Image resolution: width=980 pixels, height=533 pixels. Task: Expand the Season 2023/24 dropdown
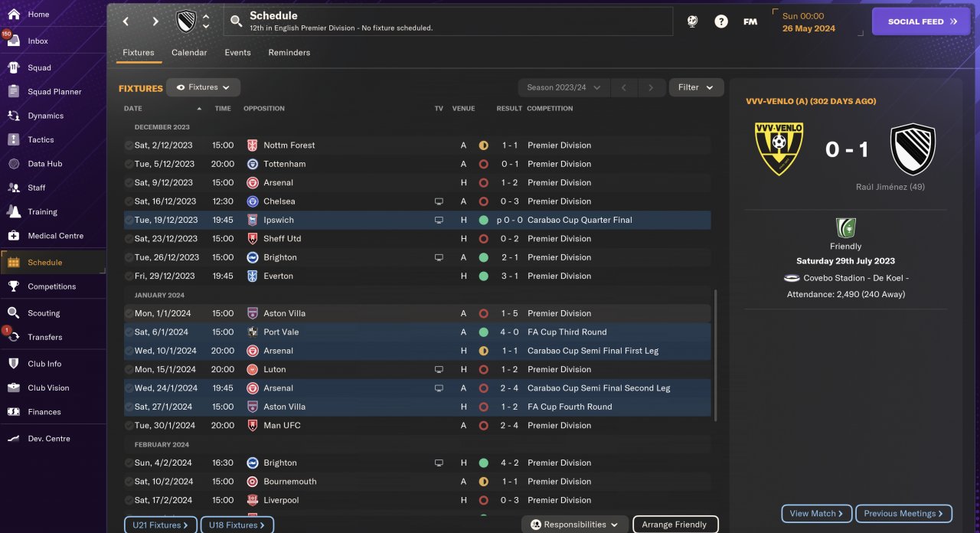click(563, 87)
